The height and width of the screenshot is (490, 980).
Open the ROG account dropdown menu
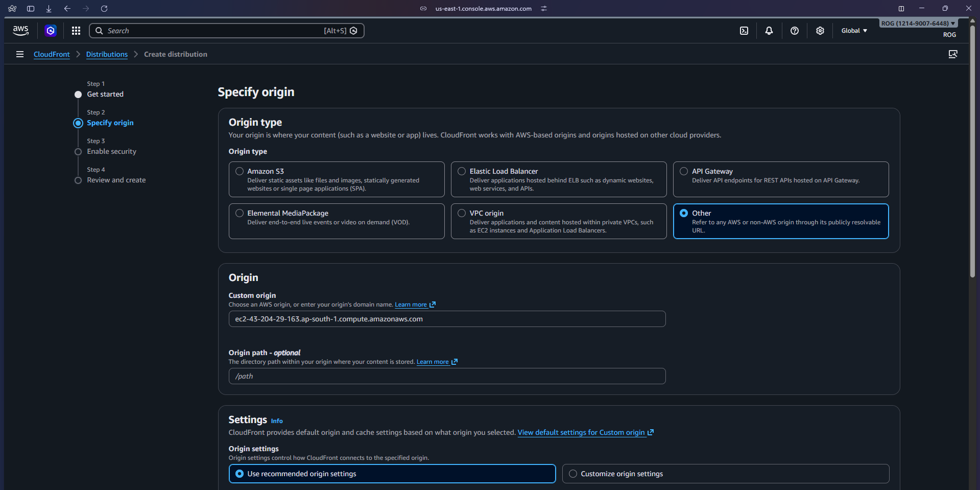tap(918, 24)
